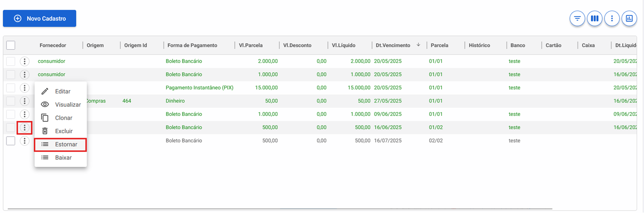644x213 pixels.
Task: Check the 02/02 parcela row checkbox
Action: [x=11, y=141]
